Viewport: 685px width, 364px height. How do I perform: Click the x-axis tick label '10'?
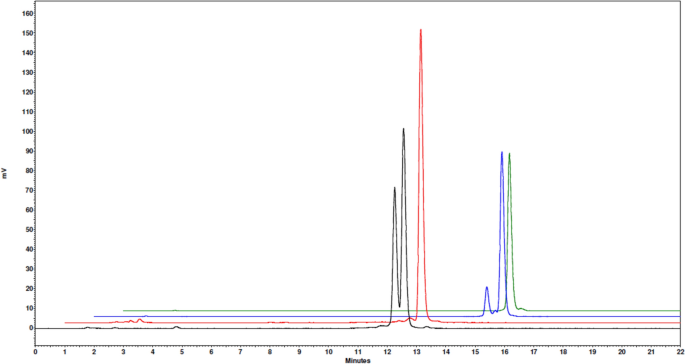[329, 352]
